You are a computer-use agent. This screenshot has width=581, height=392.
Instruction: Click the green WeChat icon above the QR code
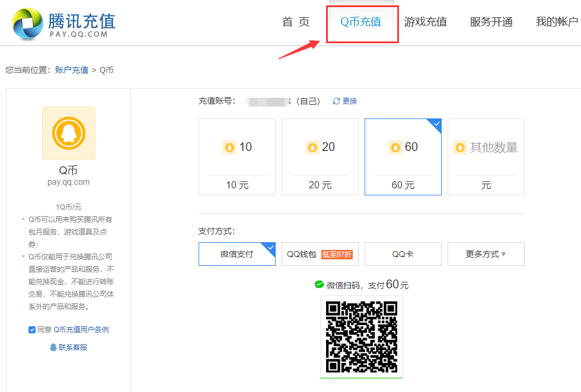319,284
